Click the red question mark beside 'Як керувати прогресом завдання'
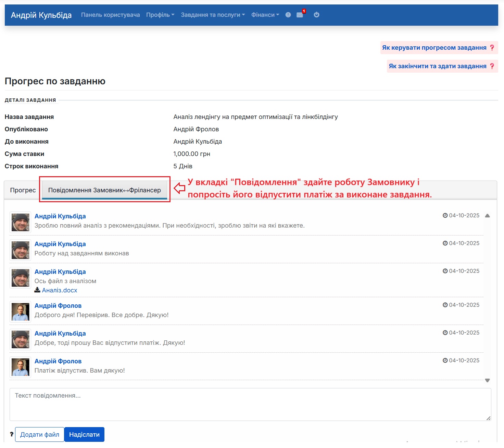 click(492, 48)
